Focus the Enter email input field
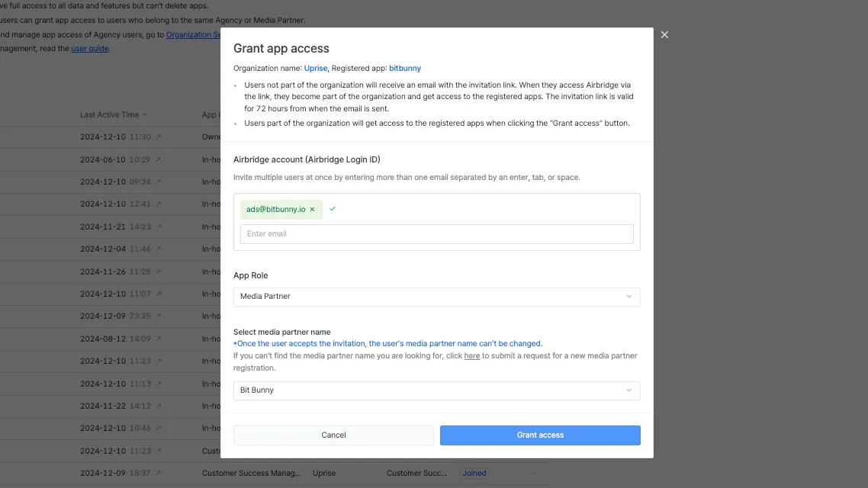The height and width of the screenshot is (488, 868). pos(436,234)
